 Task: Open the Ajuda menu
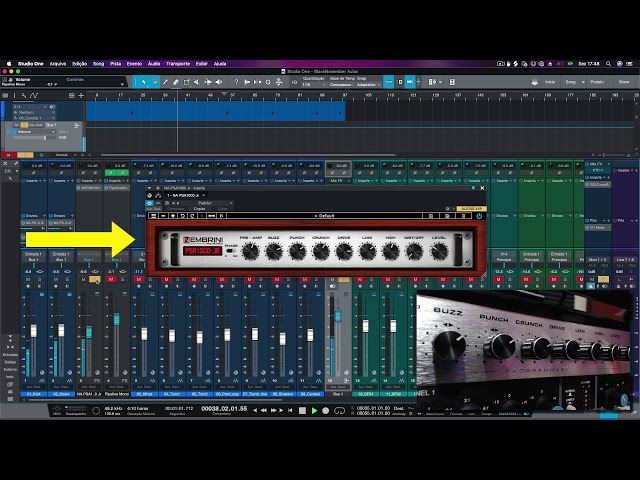[220, 64]
